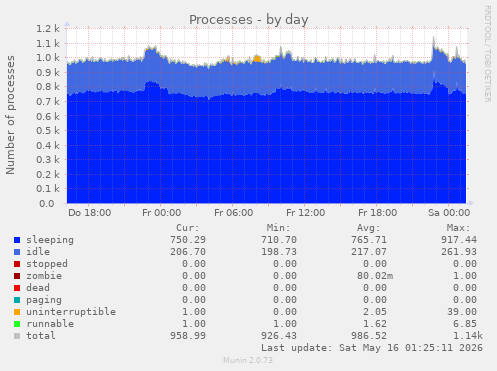Click uninterruptible average value 2.05
The image size is (497, 371).
point(375,312)
